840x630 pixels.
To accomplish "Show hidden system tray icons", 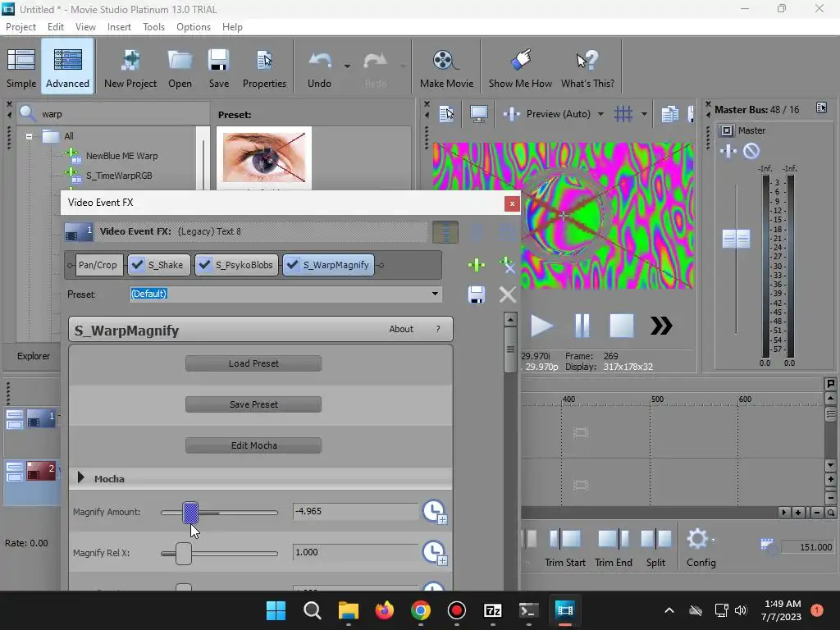I will click(669, 610).
